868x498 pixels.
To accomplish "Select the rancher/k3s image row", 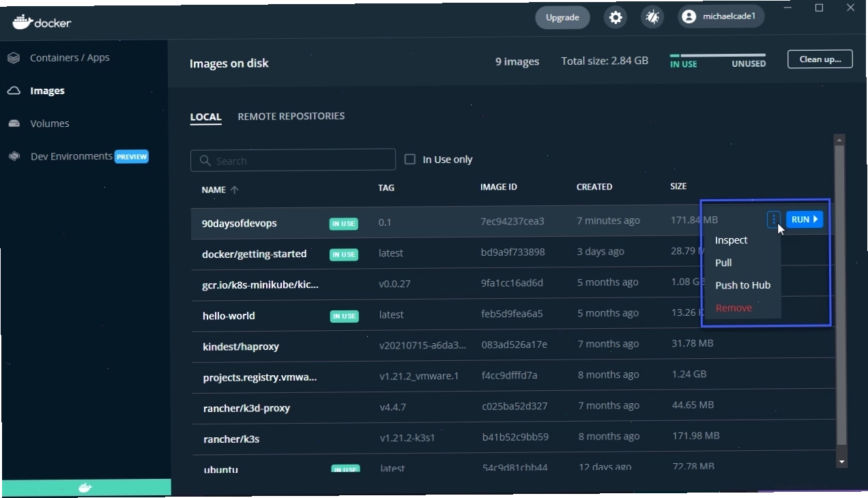I will pos(513,437).
